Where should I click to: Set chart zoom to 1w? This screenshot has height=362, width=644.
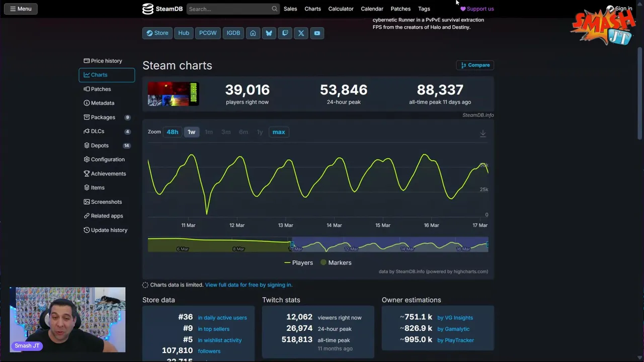click(192, 132)
